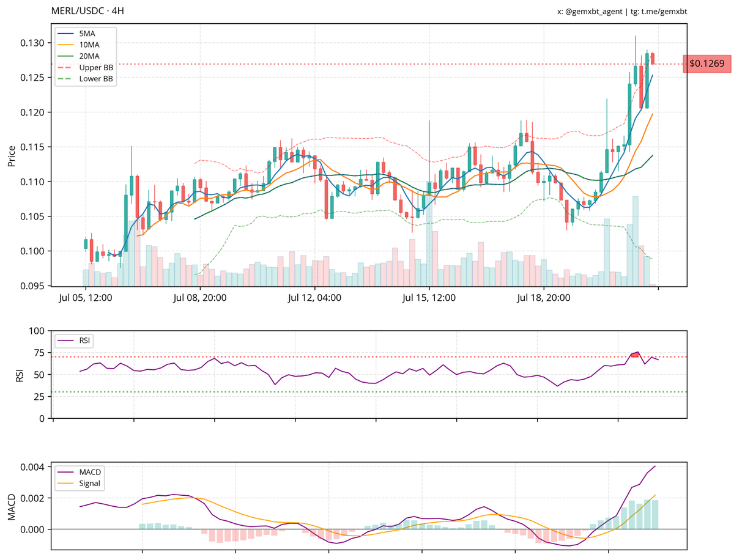Select the Lower BB legend entry

click(85, 79)
